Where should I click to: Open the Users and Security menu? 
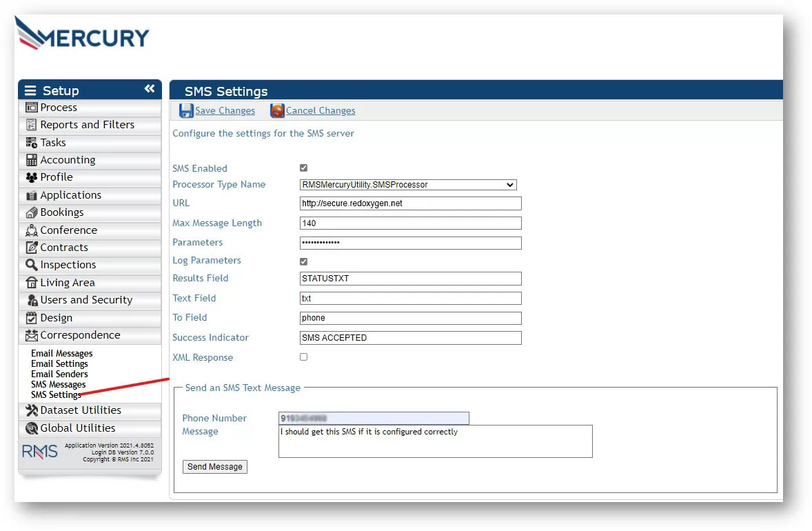point(90,300)
